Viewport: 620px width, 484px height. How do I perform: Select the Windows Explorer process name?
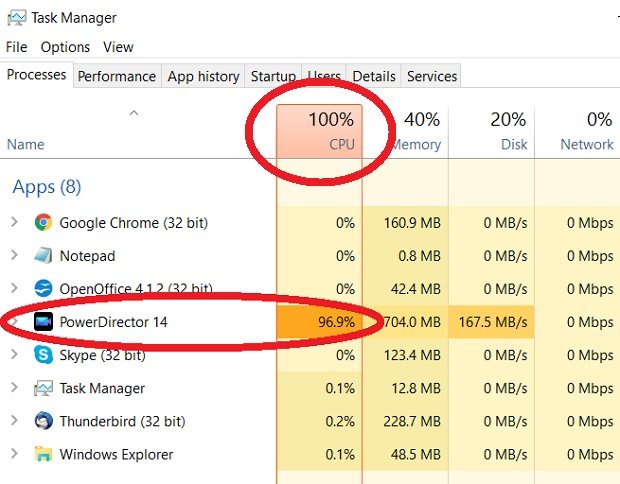[116, 454]
